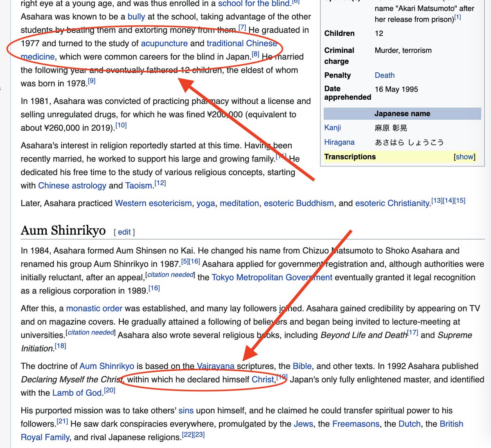Screen dimensions: 491x448
Task: Jump to citation [18]
Action: (61, 346)
